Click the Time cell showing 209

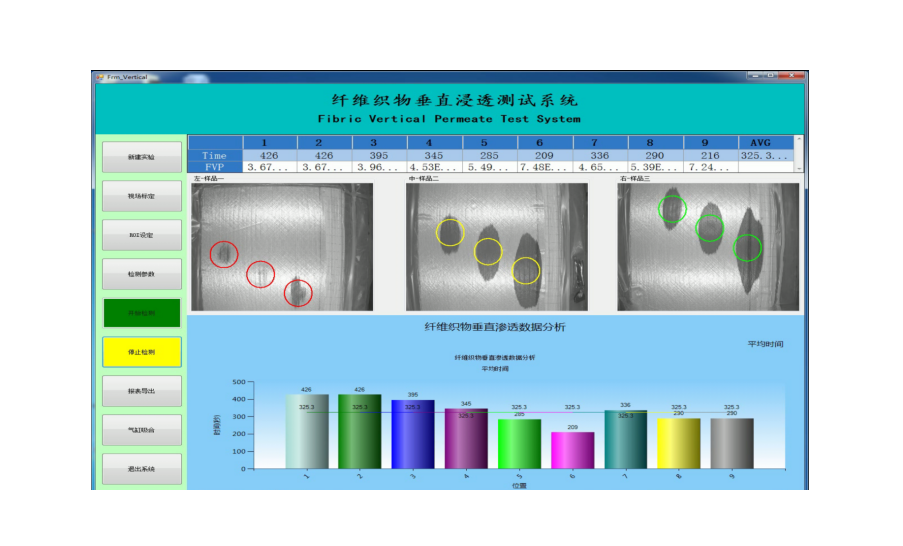pos(544,156)
